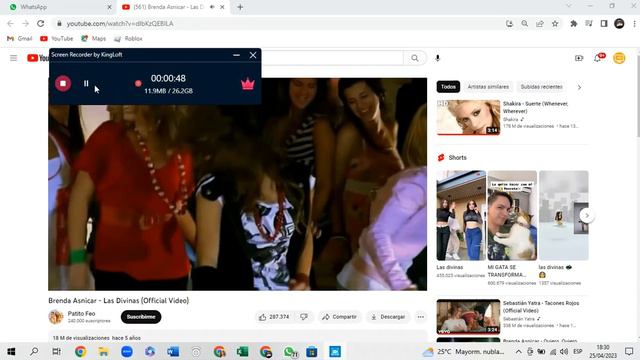Open File Explorer from the taskbar
The width and height of the screenshot is (640, 360).
coord(103,351)
